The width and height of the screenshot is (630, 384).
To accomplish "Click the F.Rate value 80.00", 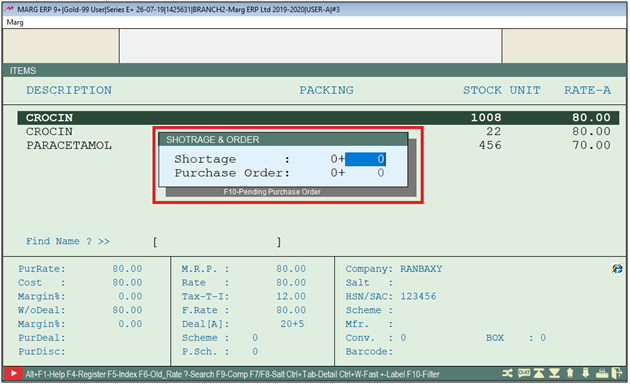I will click(291, 310).
